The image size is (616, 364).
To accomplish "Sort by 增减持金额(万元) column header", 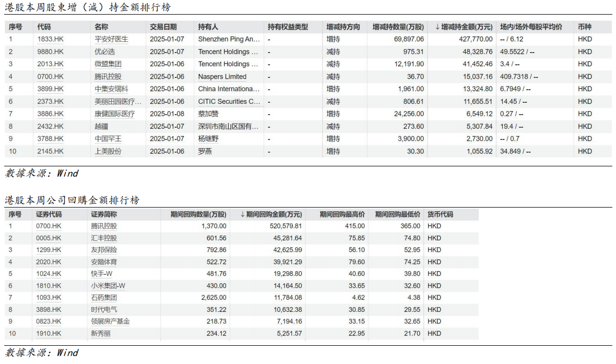I will point(464,27).
